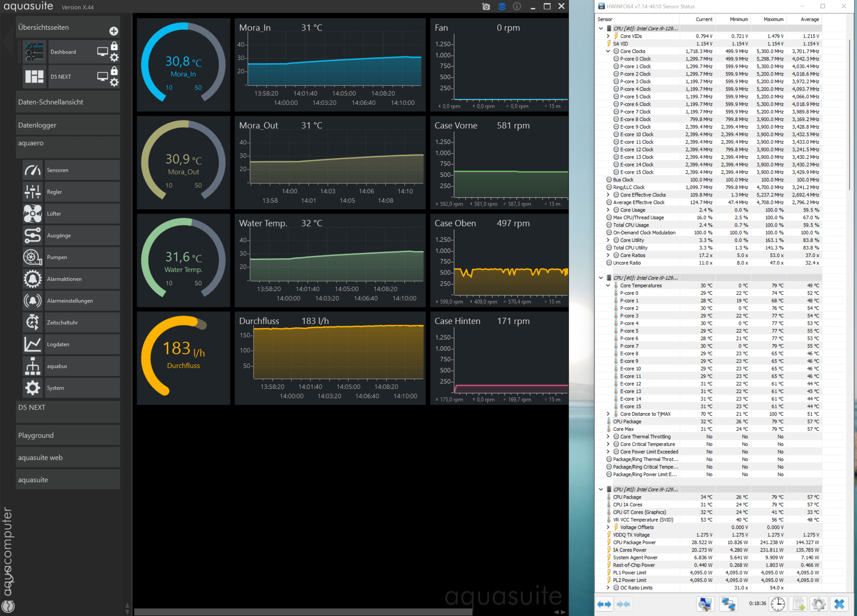This screenshot has height=616, width=857.
Task: Select Dashboard overview page
Action: 63,51
